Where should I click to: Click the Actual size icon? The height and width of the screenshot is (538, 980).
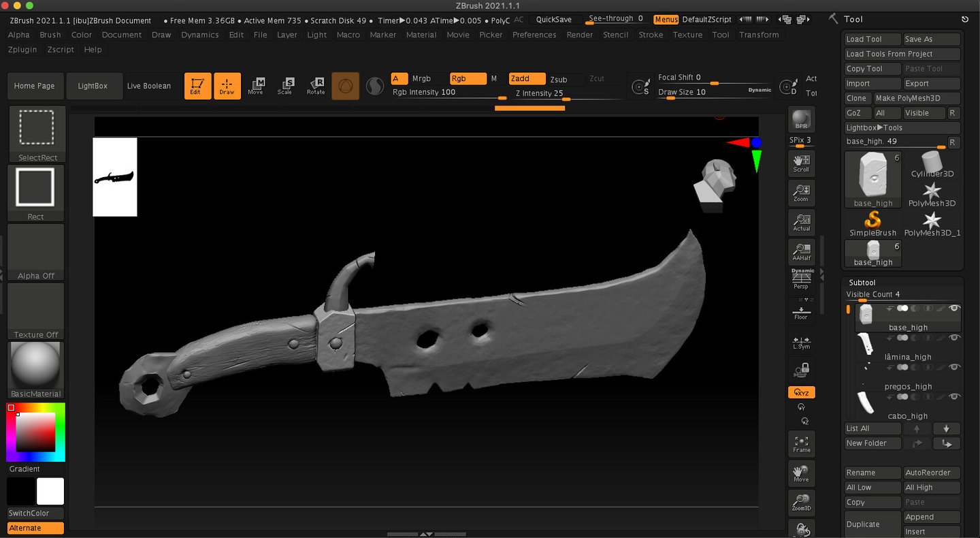(x=801, y=222)
